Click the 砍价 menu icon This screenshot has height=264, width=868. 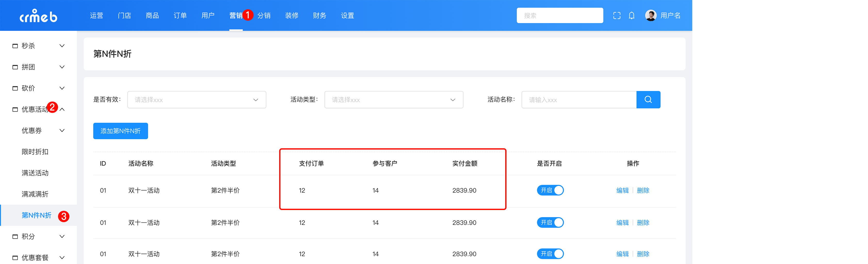[x=15, y=88]
